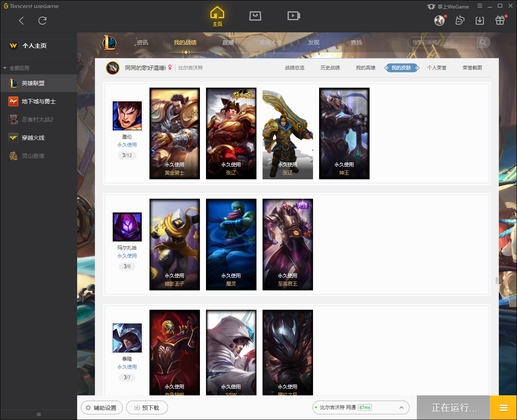Click the sidebar bottom collapse handle
The width and height of the screenshot is (517, 420).
point(39,414)
